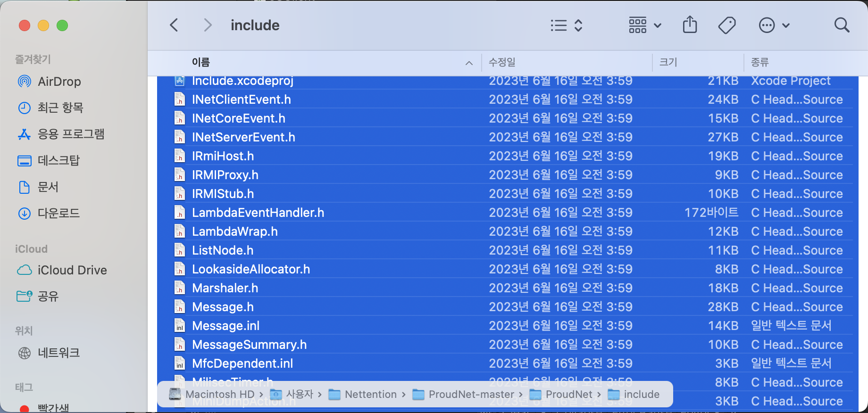
Task: Select the 빨간색 red tag
Action: coord(53,407)
